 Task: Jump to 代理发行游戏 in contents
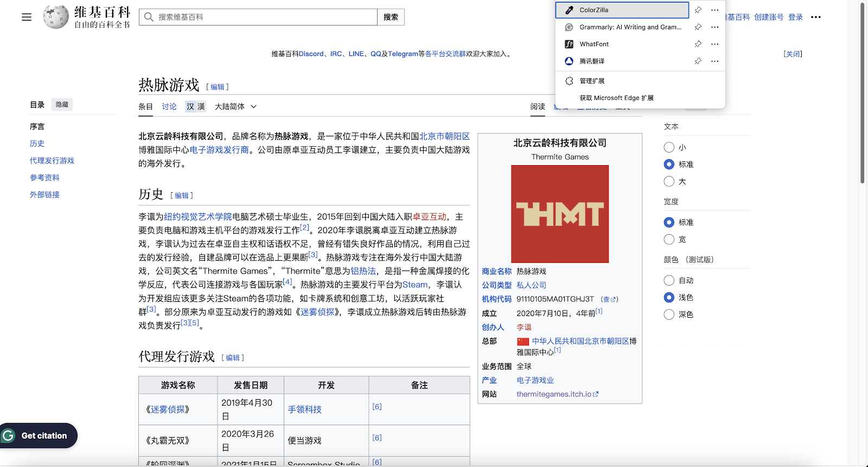pos(52,161)
